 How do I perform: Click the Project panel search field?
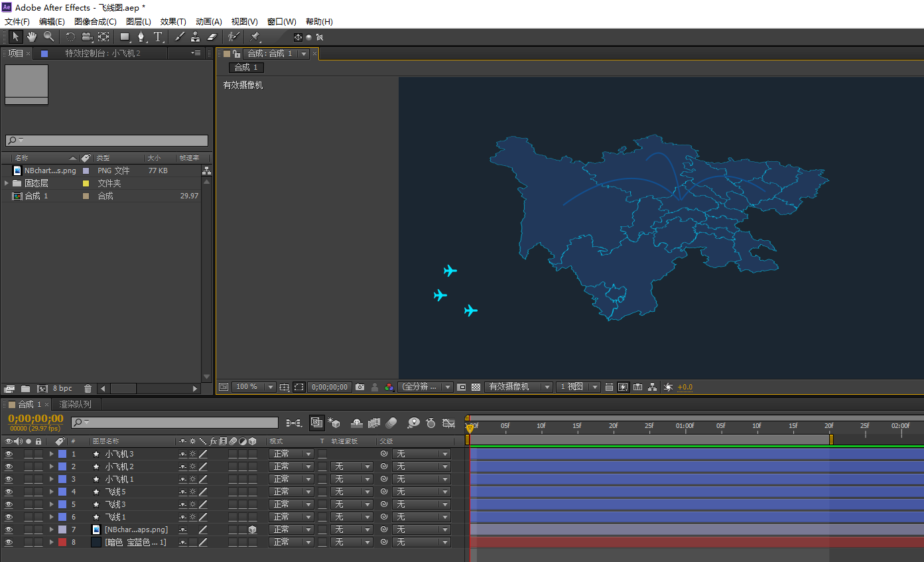point(106,141)
